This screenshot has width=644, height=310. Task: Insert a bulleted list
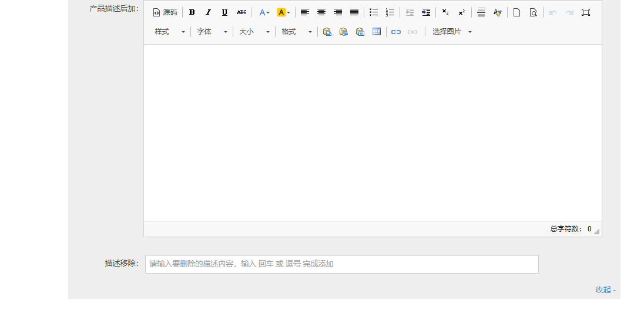point(374,12)
